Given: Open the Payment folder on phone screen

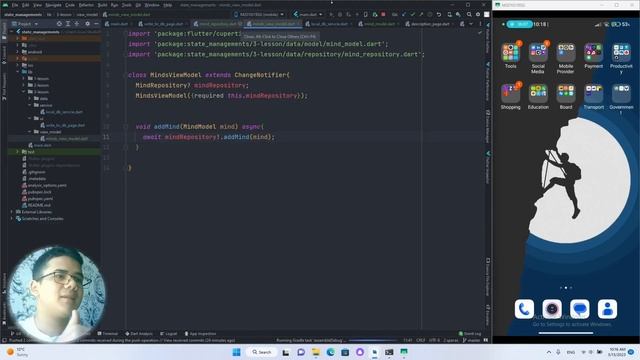Looking at the screenshot, I should point(593,56).
